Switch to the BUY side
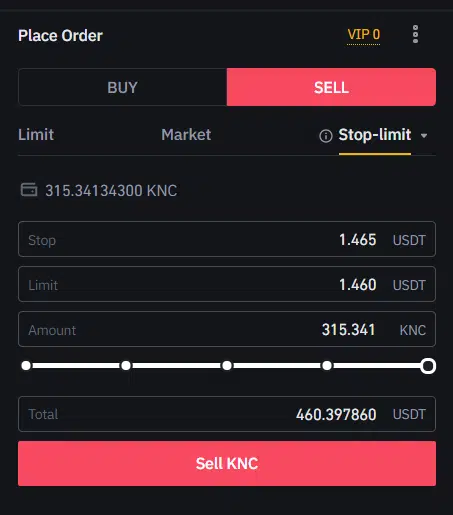This screenshot has height=515, width=453. pos(122,87)
